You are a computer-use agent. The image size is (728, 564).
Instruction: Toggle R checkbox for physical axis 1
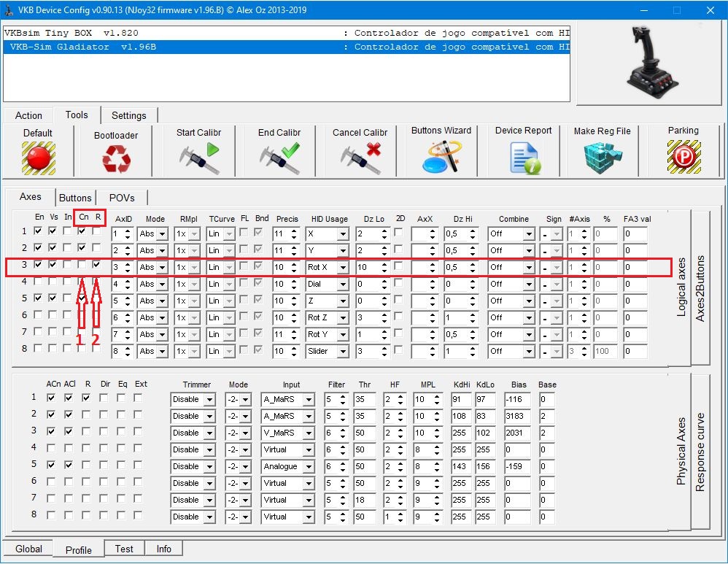(86, 398)
